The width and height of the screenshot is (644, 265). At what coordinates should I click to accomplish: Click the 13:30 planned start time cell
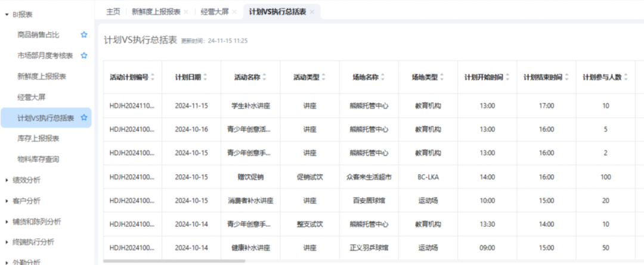tap(487, 224)
